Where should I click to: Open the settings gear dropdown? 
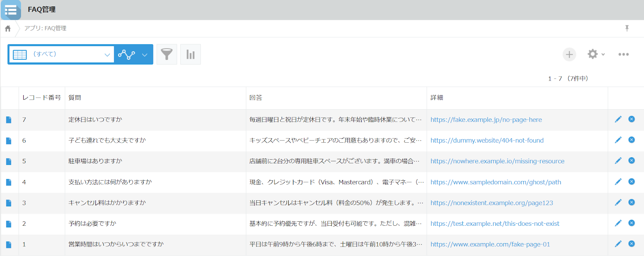[x=596, y=54]
